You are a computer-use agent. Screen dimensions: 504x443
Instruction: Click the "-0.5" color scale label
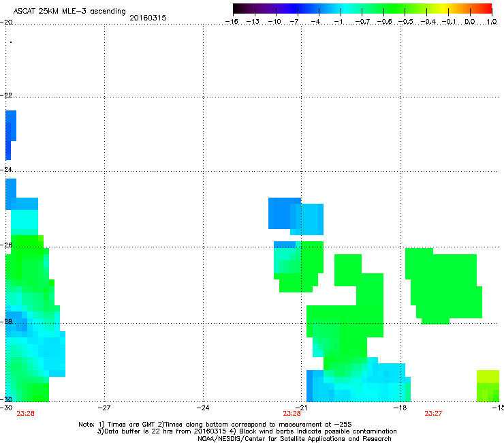coord(406,22)
